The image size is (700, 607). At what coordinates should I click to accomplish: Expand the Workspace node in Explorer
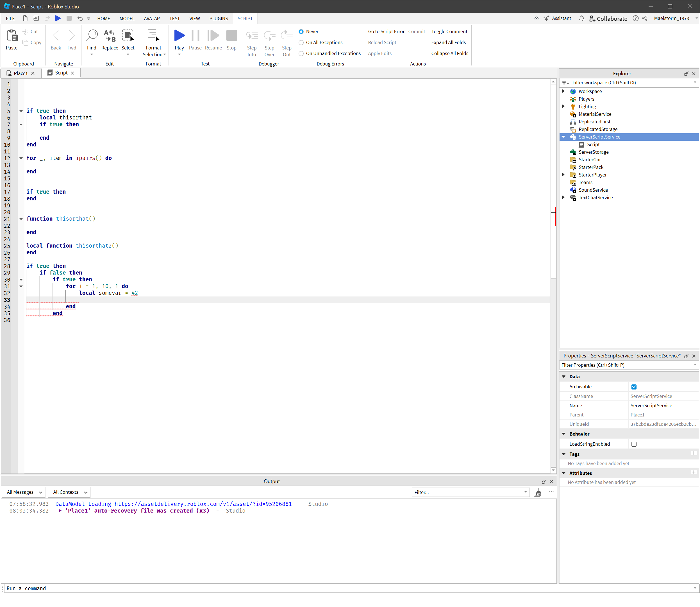tap(563, 91)
